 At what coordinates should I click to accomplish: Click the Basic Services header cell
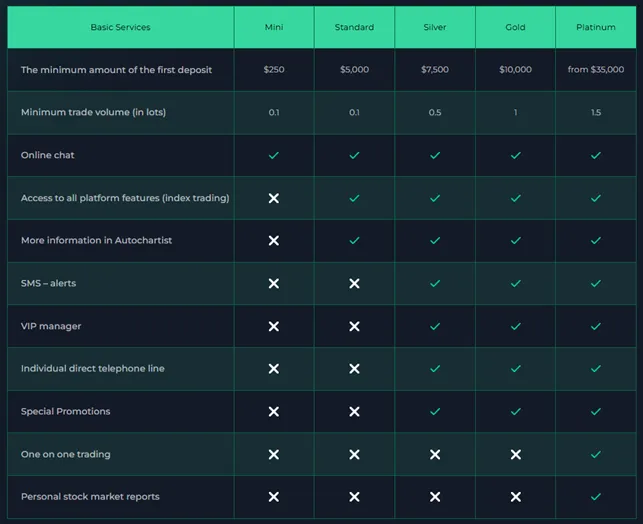pos(120,27)
